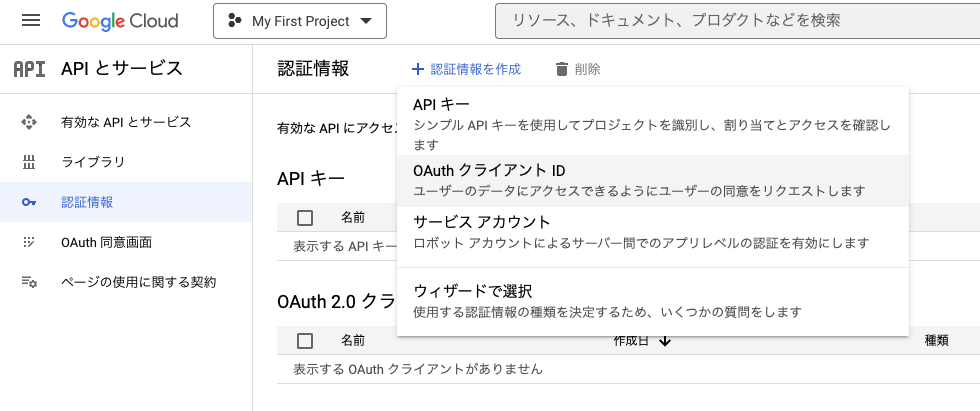Click the 認証情報 page title
The height and width of the screenshot is (411, 980).
pos(313,69)
